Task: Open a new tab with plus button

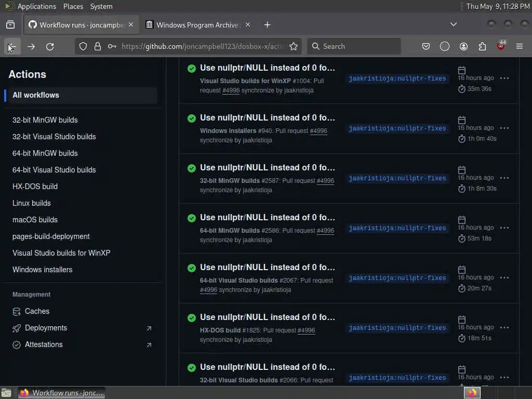Action: pos(267,25)
